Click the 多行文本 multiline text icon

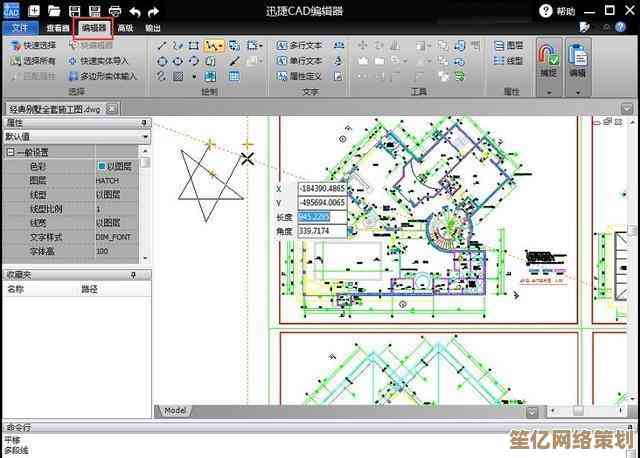(x=281, y=46)
